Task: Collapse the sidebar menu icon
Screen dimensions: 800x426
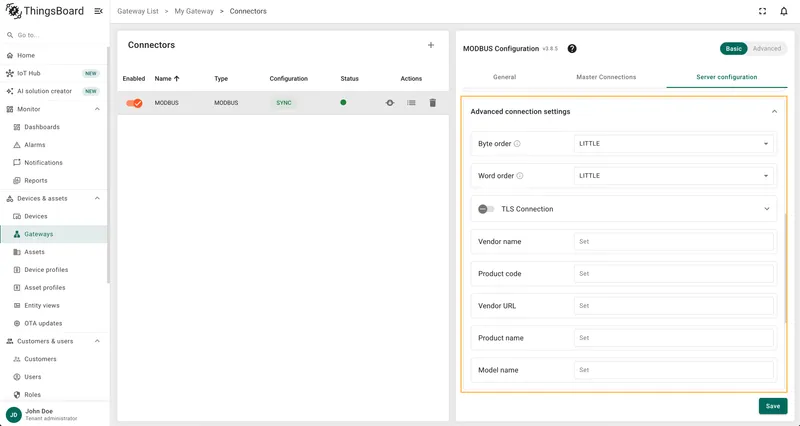Action: pyautogui.click(x=98, y=11)
